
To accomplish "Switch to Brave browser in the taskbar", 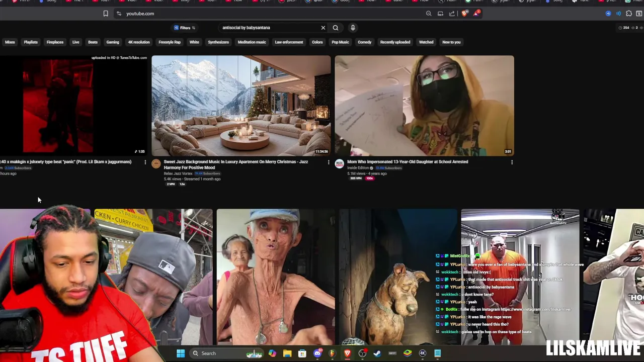I will pyautogui.click(x=347, y=353).
